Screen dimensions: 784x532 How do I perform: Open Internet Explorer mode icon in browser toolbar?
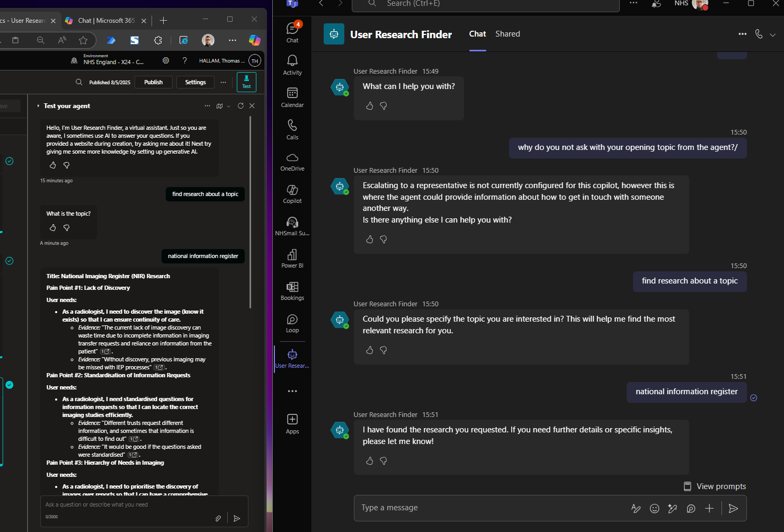tap(184, 40)
